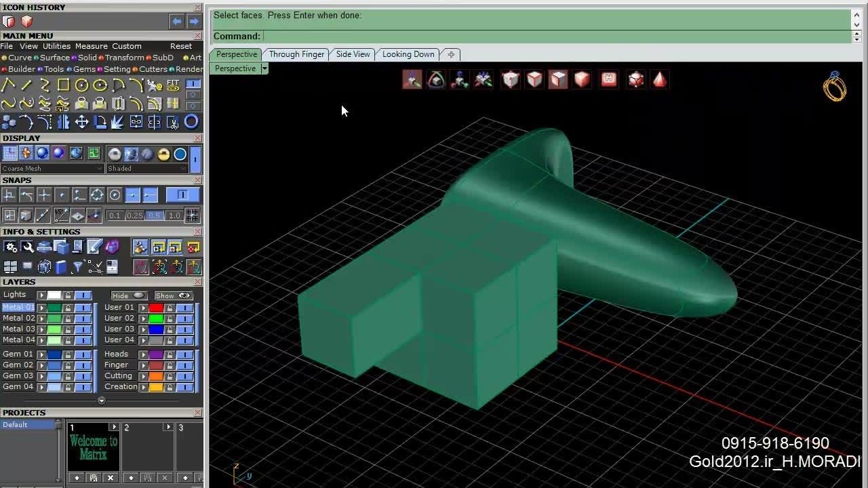
Task: Open the Utilities menu
Action: 56,46
